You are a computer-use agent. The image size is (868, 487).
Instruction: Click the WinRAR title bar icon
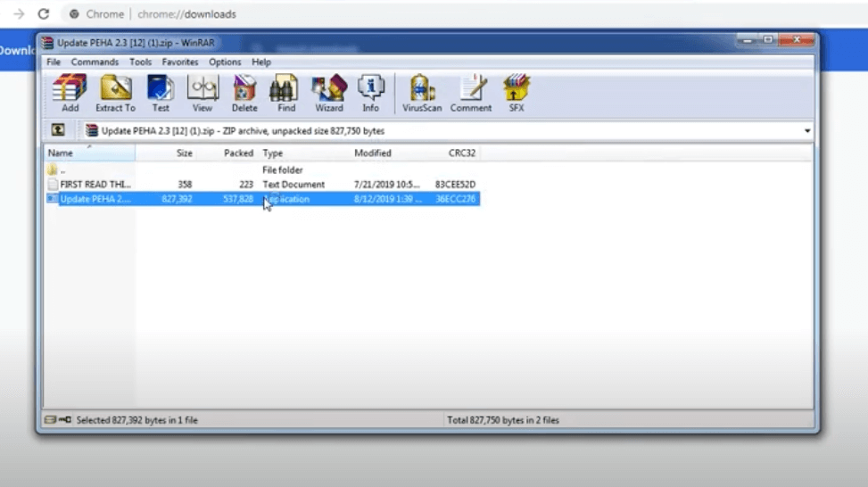click(x=47, y=43)
